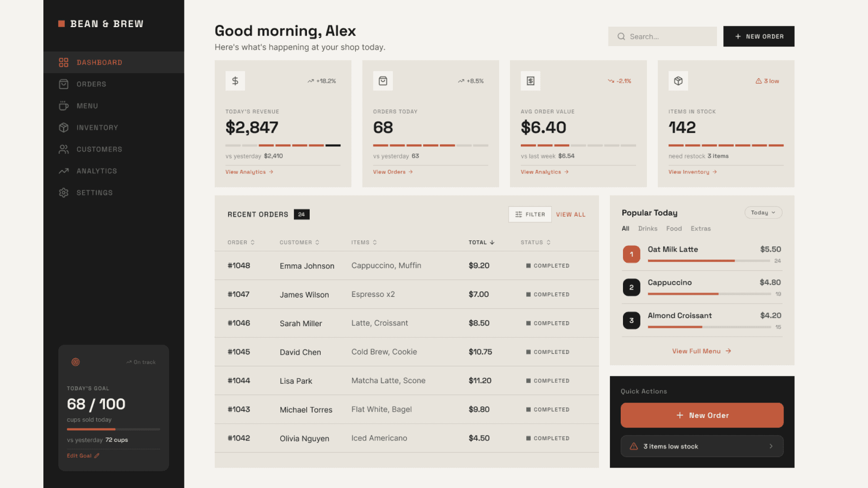Click Edit Goal pencil icon
The image size is (868, 488).
(97, 455)
